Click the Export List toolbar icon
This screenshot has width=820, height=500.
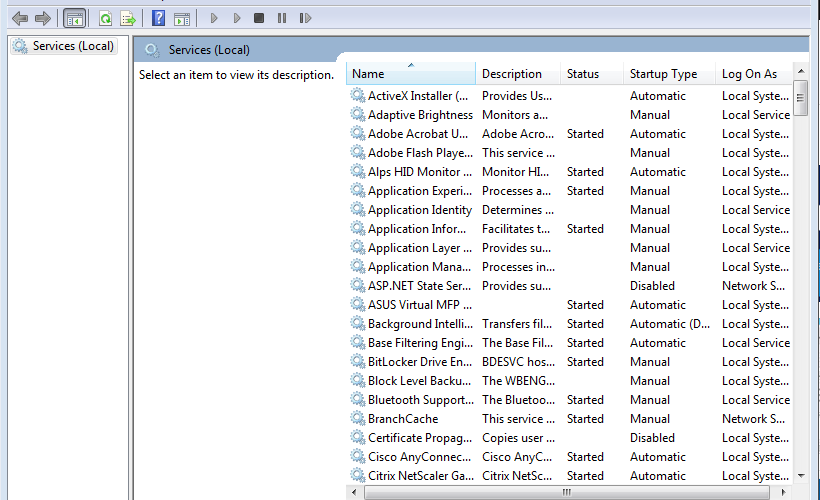point(128,19)
